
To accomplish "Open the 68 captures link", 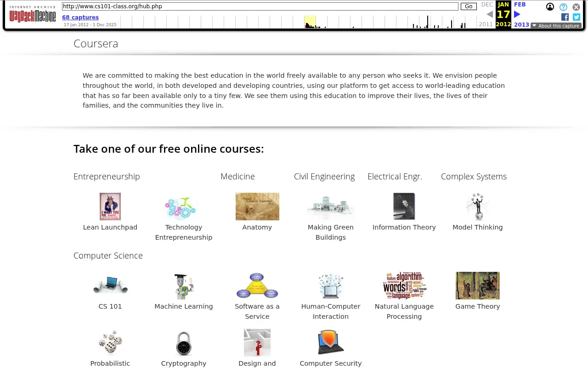I will pyautogui.click(x=80, y=17).
